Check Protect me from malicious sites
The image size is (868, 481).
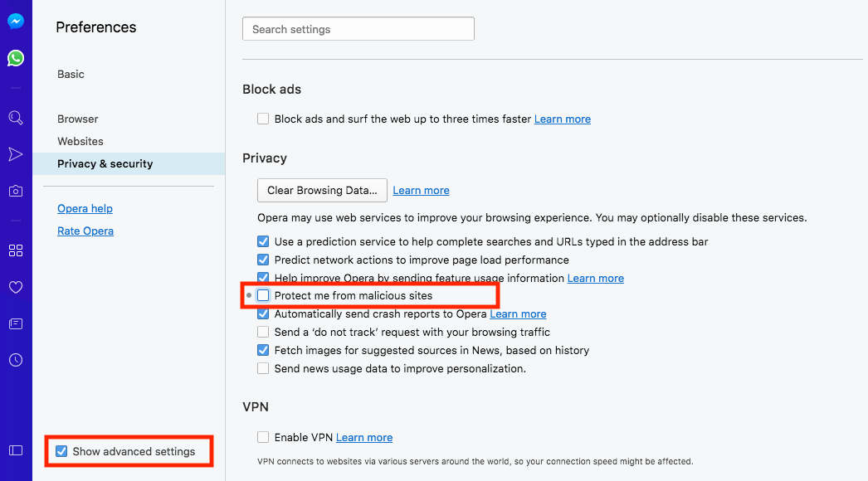(x=263, y=295)
